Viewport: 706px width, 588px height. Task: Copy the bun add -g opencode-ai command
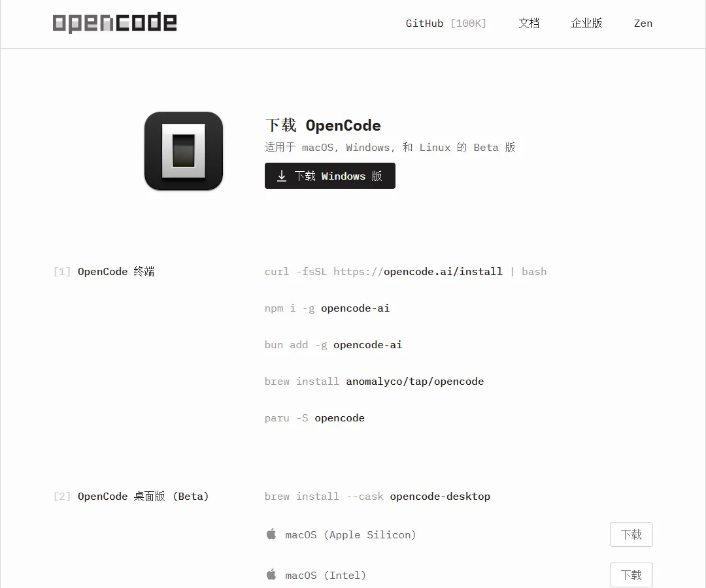(333, 345)
